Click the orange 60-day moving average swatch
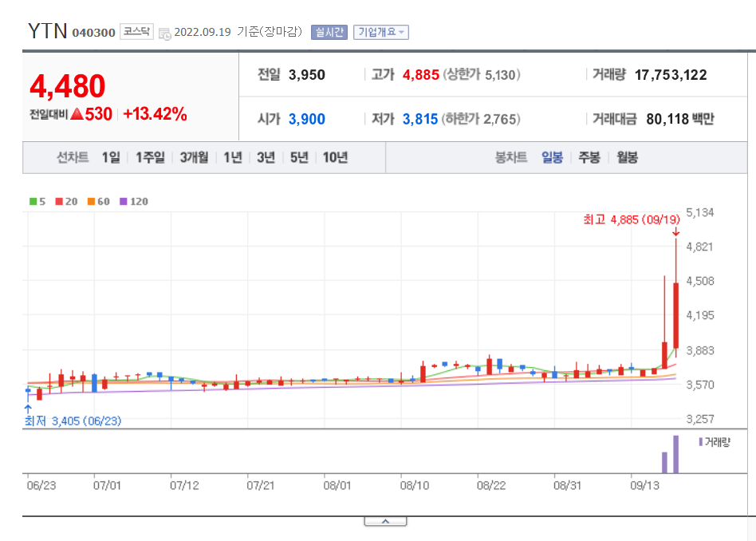756x541 pixels. [x=91, y=201]
